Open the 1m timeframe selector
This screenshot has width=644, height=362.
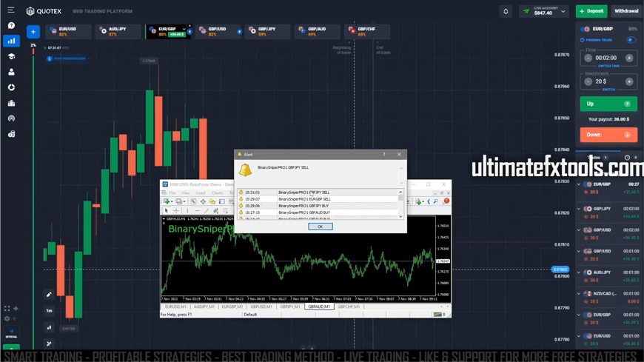point(49,311)
